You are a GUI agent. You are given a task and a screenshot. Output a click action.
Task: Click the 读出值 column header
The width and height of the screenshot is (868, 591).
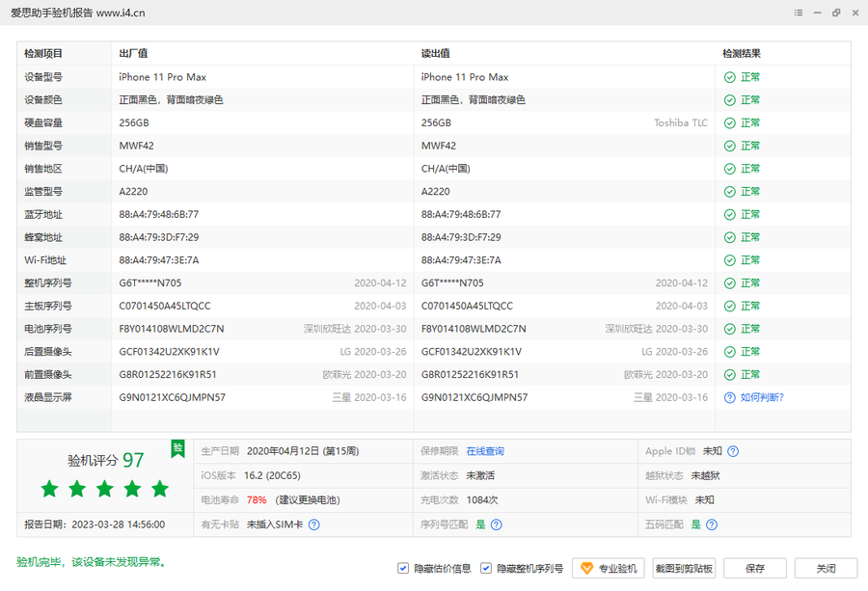(435, 54)
